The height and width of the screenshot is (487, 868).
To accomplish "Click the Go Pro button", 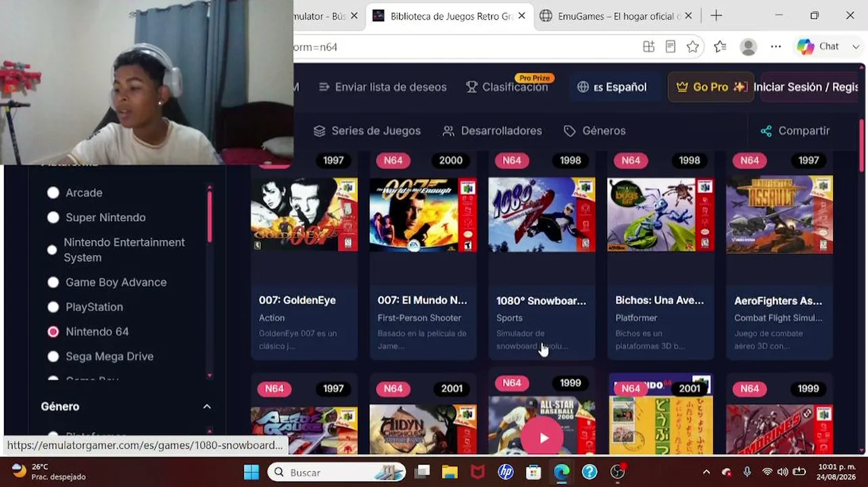I will [710, 87].
